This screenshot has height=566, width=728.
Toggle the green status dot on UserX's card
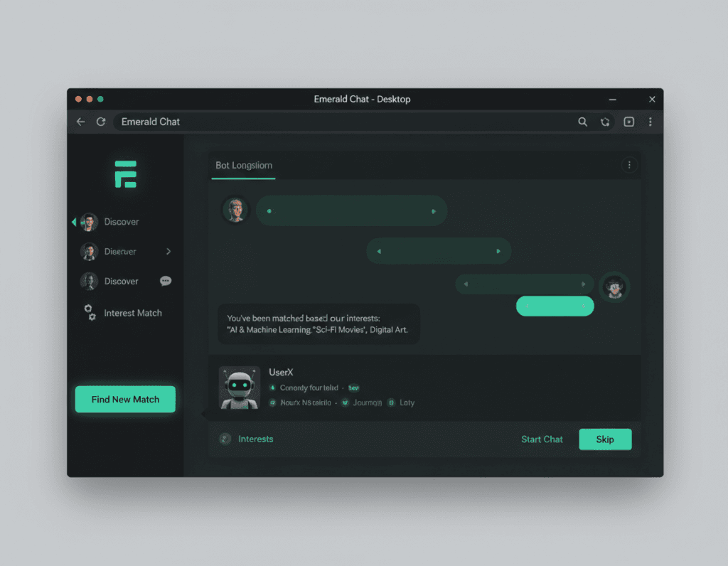point(272,388)
